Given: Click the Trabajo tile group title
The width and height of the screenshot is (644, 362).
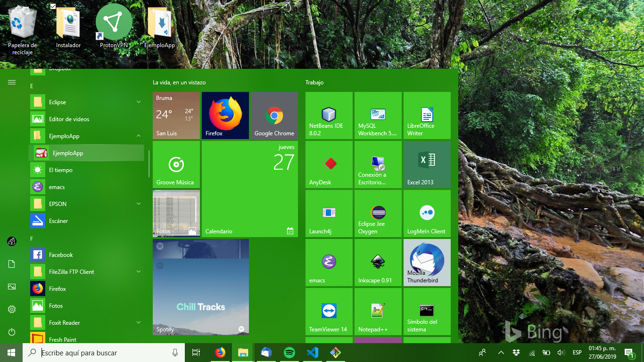Looking at the screenshot, I should (x=314, y=82).
